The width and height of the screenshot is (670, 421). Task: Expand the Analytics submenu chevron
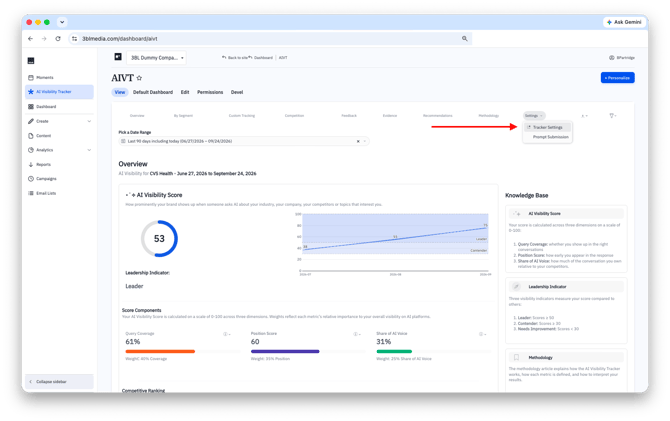click(x=89, y=150)
